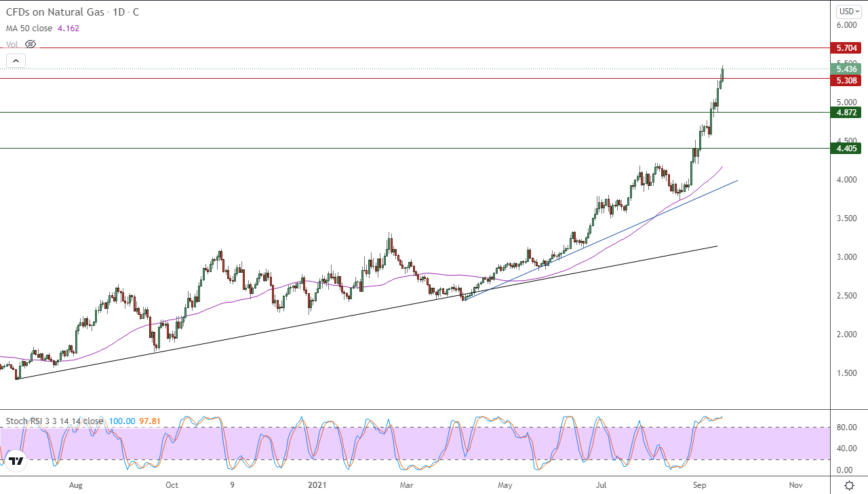Viewport: 868px width, 494px height.
Task: Click the TradingView logo in the bottom left
Action: [x=16, y=461]
